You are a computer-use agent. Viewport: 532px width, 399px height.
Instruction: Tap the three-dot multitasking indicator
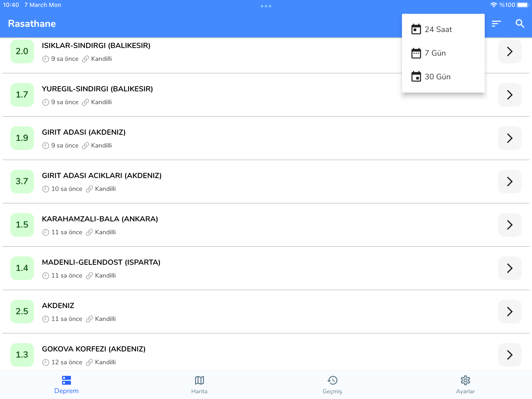(x=266, y=6)
